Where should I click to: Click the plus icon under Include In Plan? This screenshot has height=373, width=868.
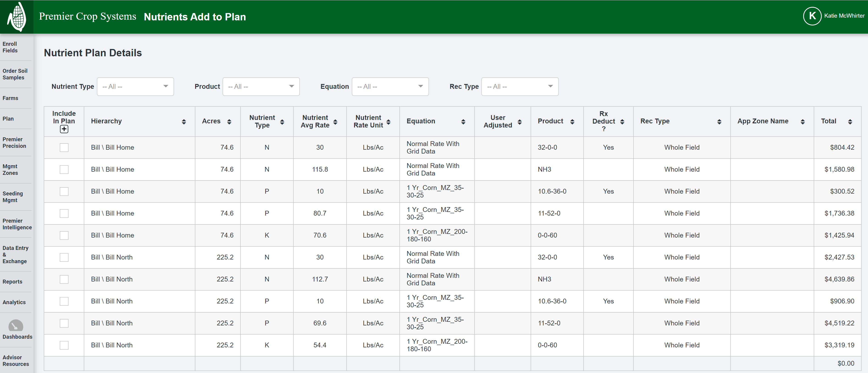coord(64,129)
